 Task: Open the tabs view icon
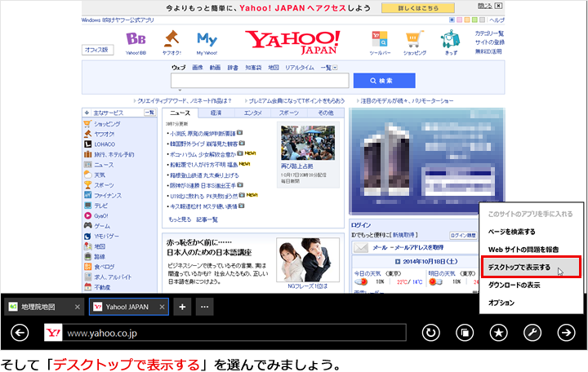click(465, 333)
